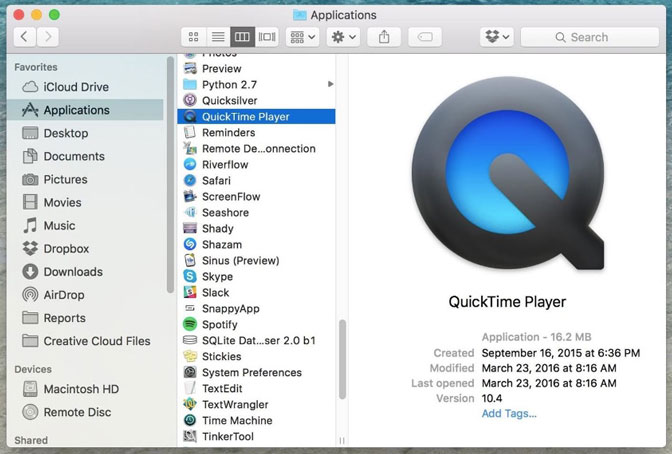
Task: Switch to icon view mode
Action: pos(194,37)
